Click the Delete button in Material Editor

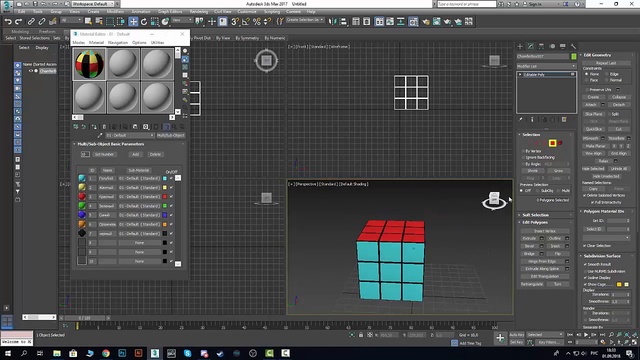pyautogui.click(x=155, y=154)
